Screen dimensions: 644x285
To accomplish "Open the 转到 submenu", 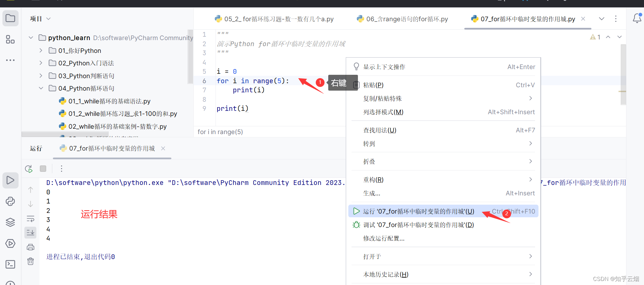I will pyautogui.click(x=443, y=144).
